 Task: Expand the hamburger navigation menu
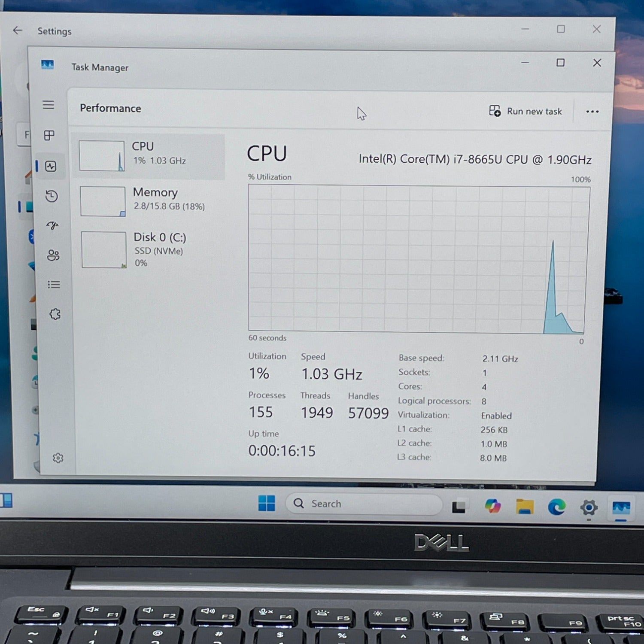[49, 105]
